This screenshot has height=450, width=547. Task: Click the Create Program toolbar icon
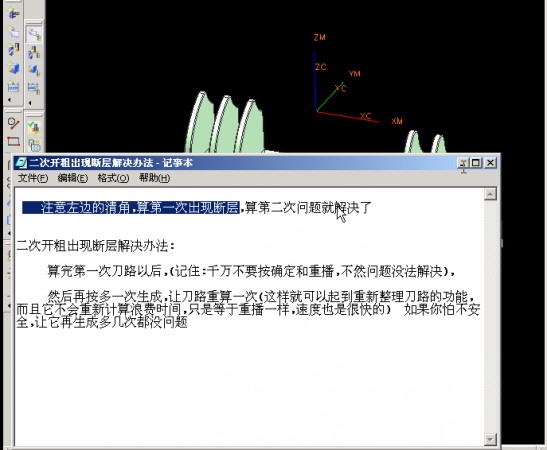click(13, 32)
